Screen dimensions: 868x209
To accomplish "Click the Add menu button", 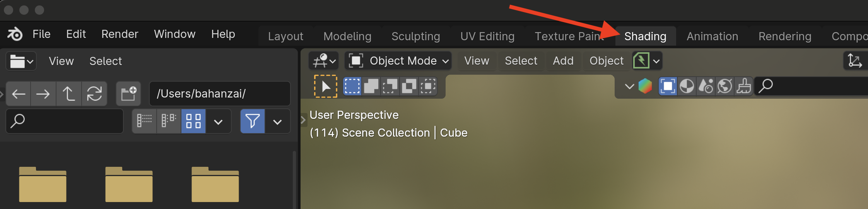I will point(563,61).
